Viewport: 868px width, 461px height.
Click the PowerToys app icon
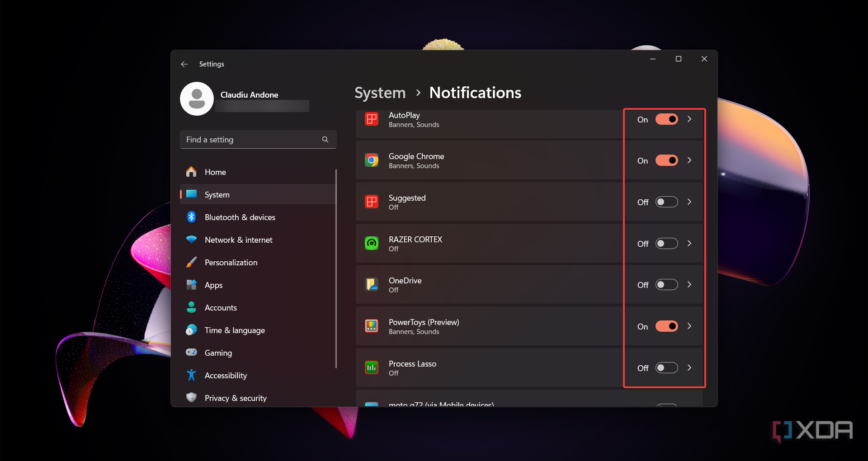[372, 326]
